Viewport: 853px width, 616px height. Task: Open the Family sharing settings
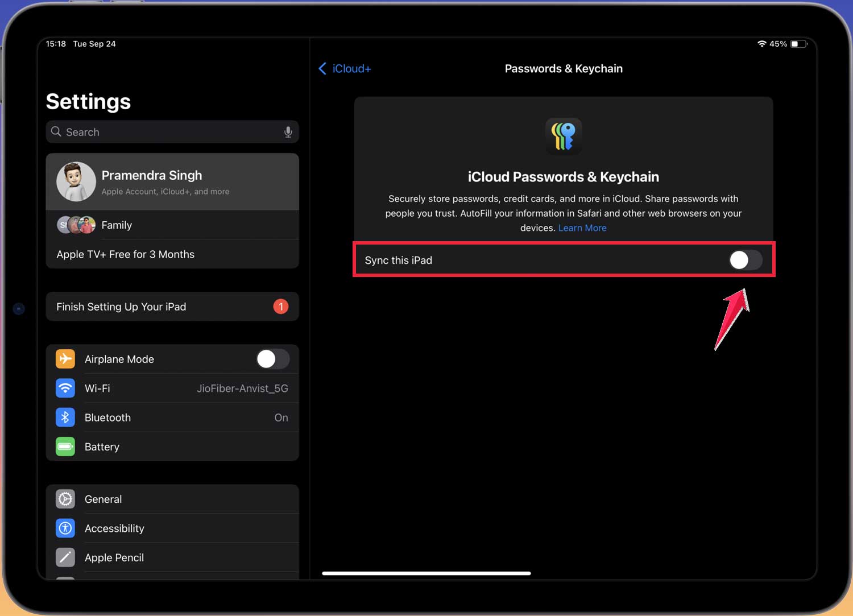pyautogui.click(x=117, y=225)
